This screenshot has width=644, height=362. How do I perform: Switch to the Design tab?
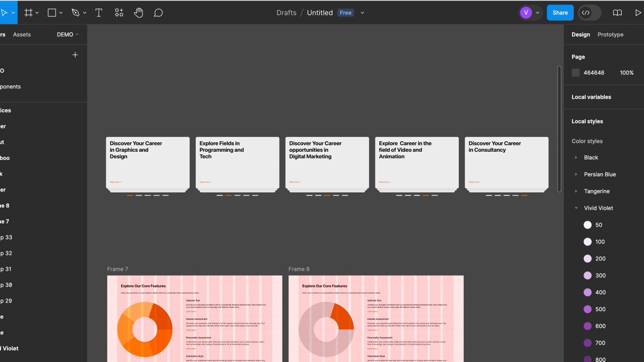pyautogui.click(x=581, y=34)
